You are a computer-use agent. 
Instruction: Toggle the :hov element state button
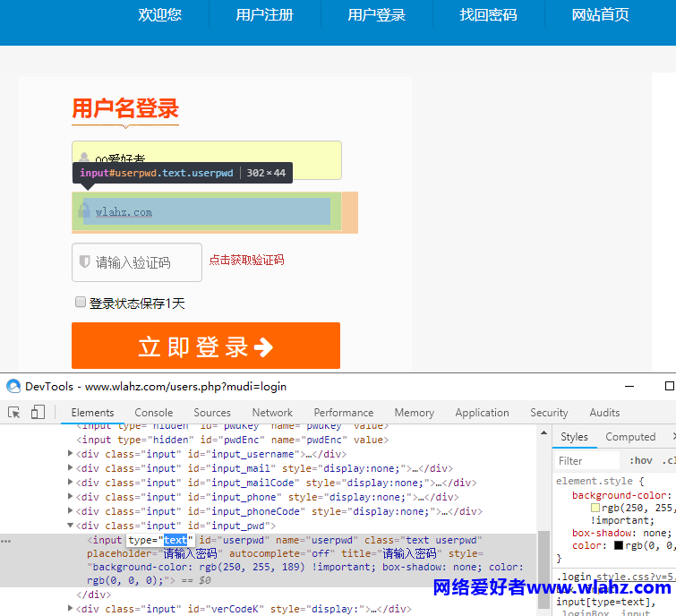641,461
